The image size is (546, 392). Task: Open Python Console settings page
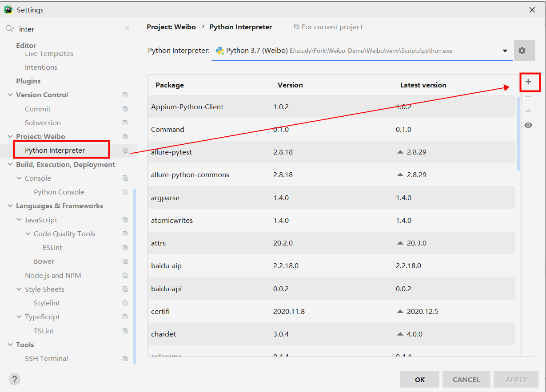point(59,192)
